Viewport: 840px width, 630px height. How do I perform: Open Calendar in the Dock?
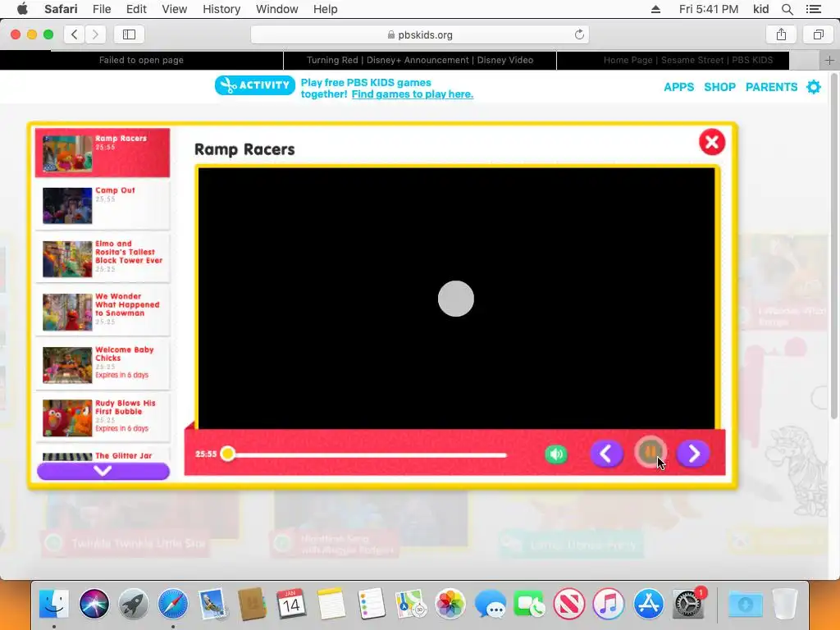(291, 604)
